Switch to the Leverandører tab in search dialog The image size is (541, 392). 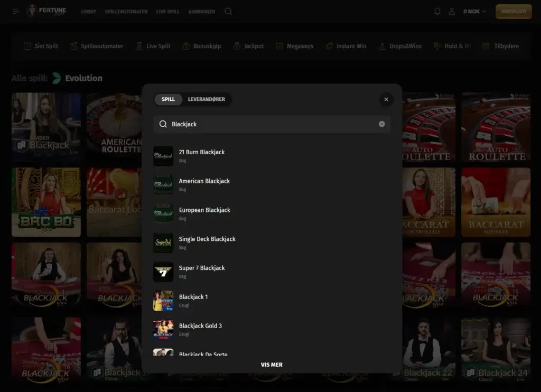click(x=207, y=99)
